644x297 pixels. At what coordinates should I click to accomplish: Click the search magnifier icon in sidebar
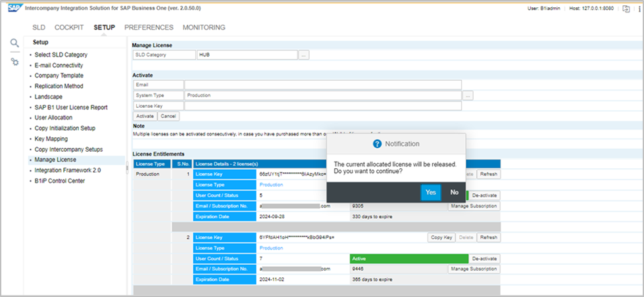click(14, 43)
